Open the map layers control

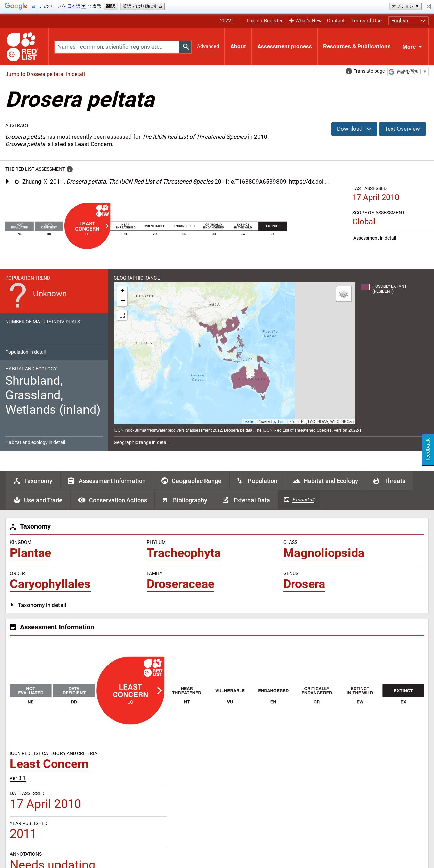coord(344,294)
